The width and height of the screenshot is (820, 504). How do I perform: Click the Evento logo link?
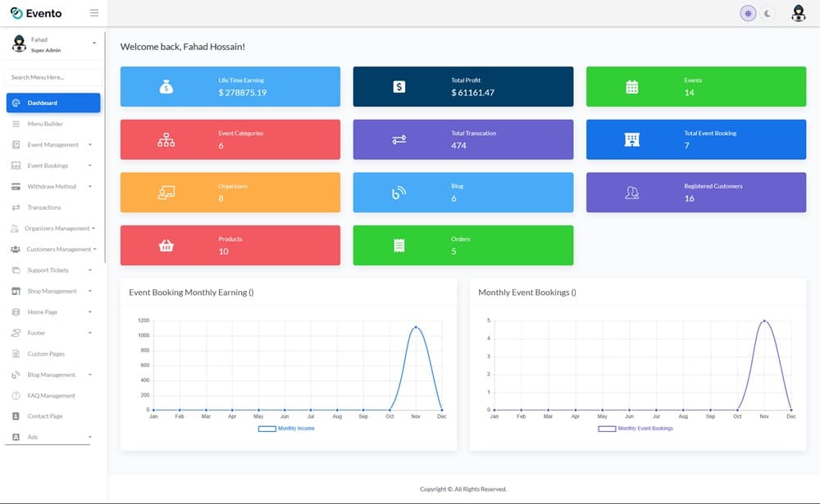pyautogui.click(x=37, y=13)
